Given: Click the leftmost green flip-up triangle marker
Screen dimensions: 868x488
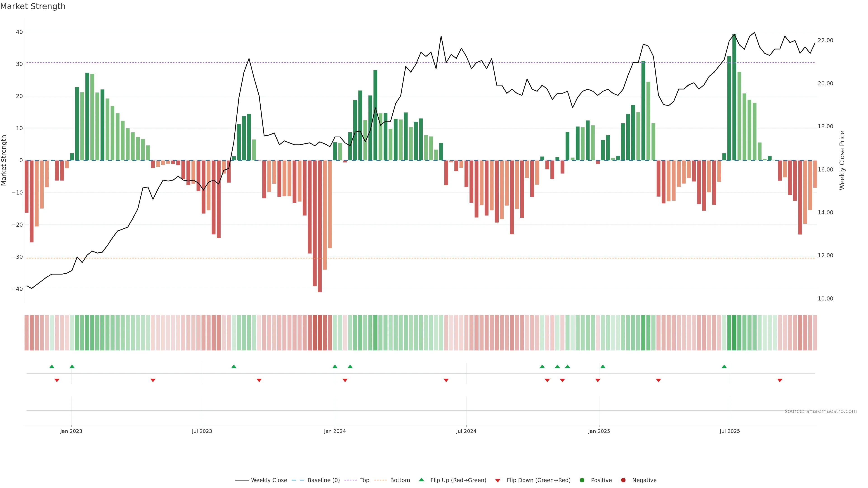Looking at the screenshot, I should 52,366.
